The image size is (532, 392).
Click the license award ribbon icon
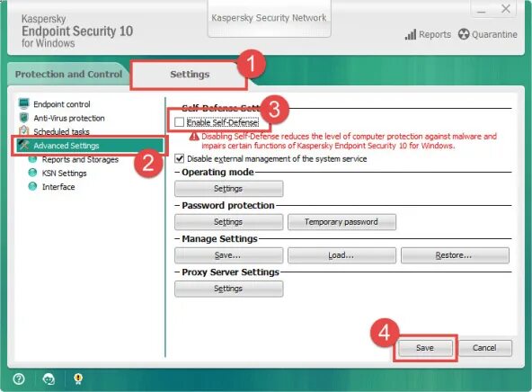coord(78,379)
